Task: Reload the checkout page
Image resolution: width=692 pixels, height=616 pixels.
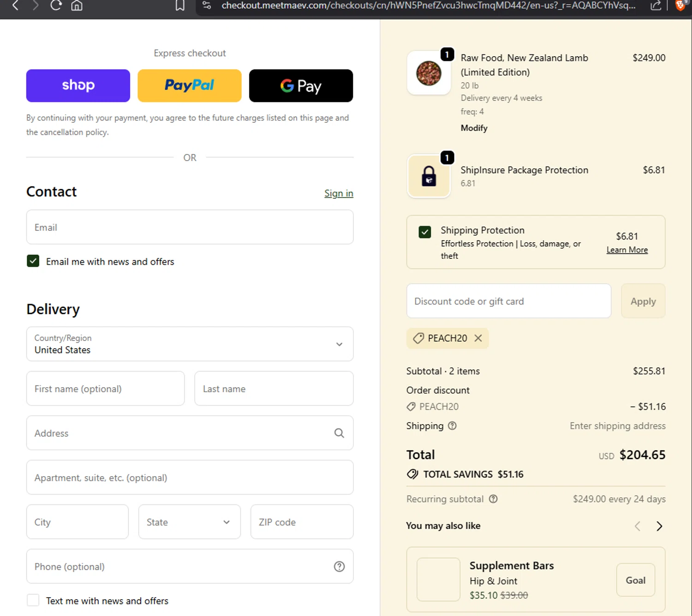Action: (x=56, y=6)
